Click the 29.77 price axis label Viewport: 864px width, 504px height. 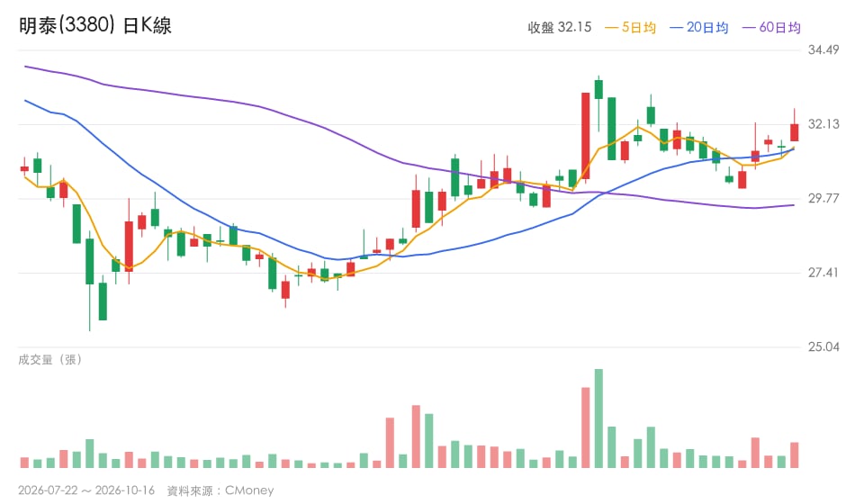[x=823, y=198]
